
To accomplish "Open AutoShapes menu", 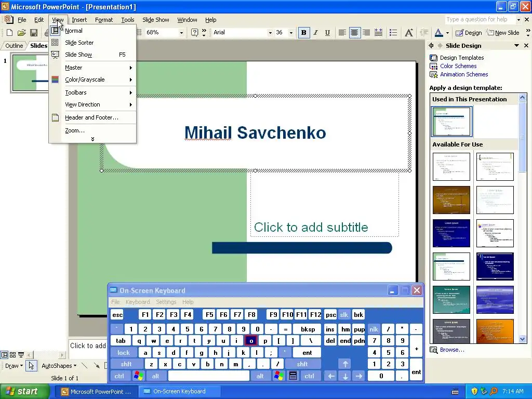I will coord(59,366).
